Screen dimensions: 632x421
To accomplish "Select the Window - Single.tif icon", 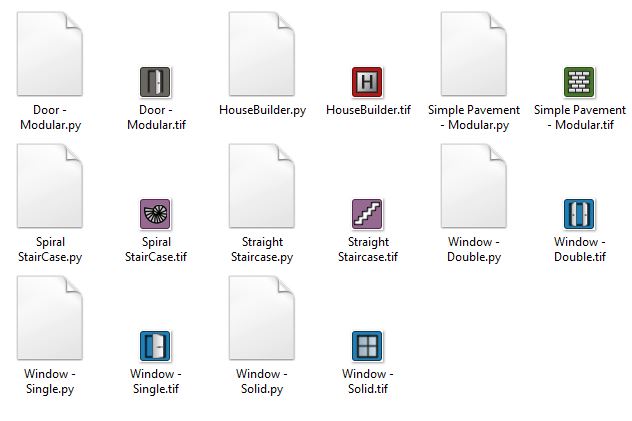I will tap(155, 346).
